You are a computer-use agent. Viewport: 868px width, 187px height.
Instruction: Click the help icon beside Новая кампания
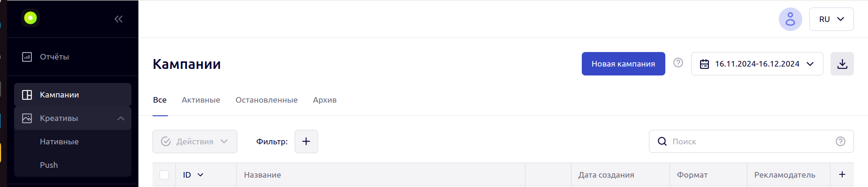click(x=678, y=62)
